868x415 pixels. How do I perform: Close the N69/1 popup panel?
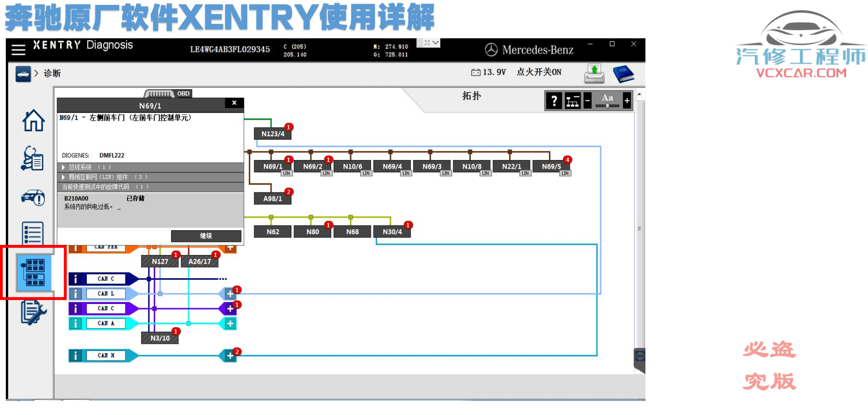pos(234,103)
